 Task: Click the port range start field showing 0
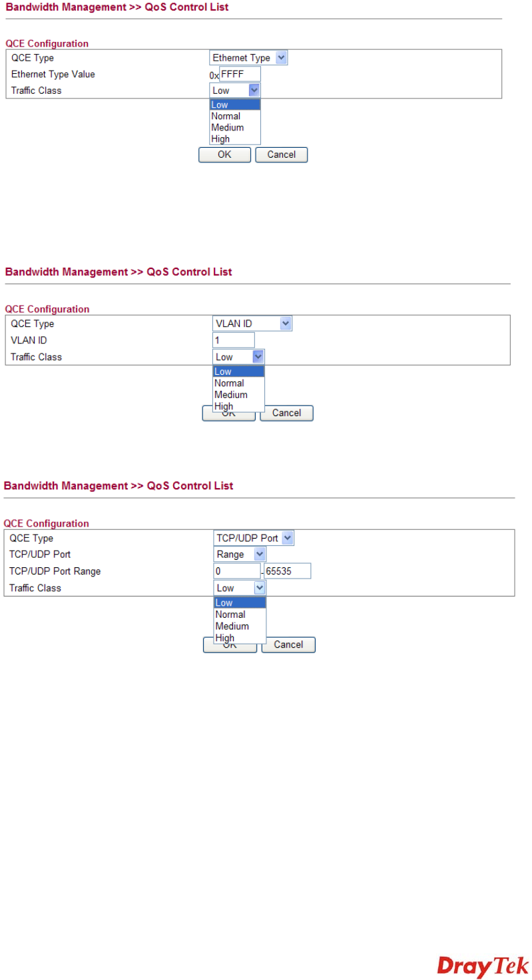click(236, 571)
